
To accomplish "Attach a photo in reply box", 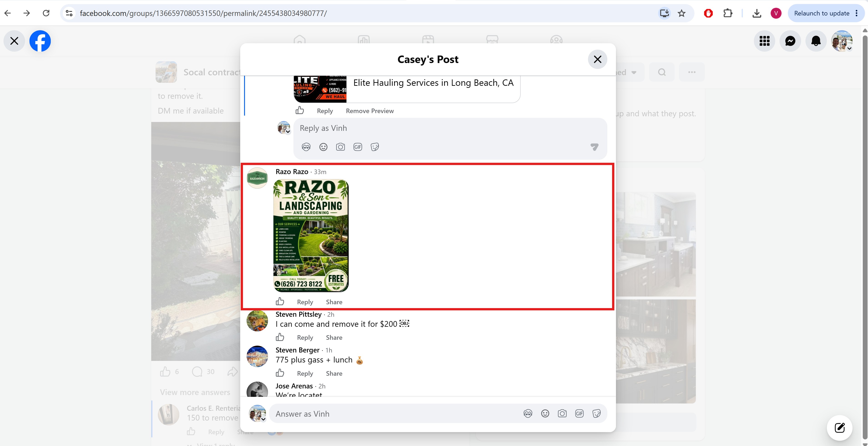I will pyautogui.click(x=340, y=147).
